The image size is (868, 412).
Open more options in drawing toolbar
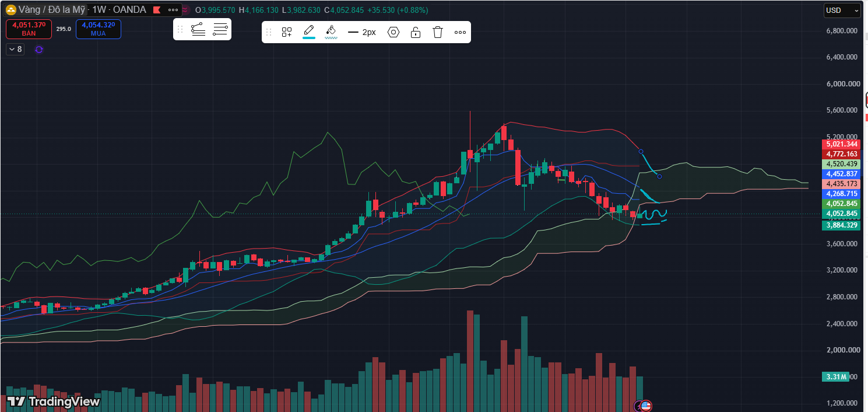[460, 32]
